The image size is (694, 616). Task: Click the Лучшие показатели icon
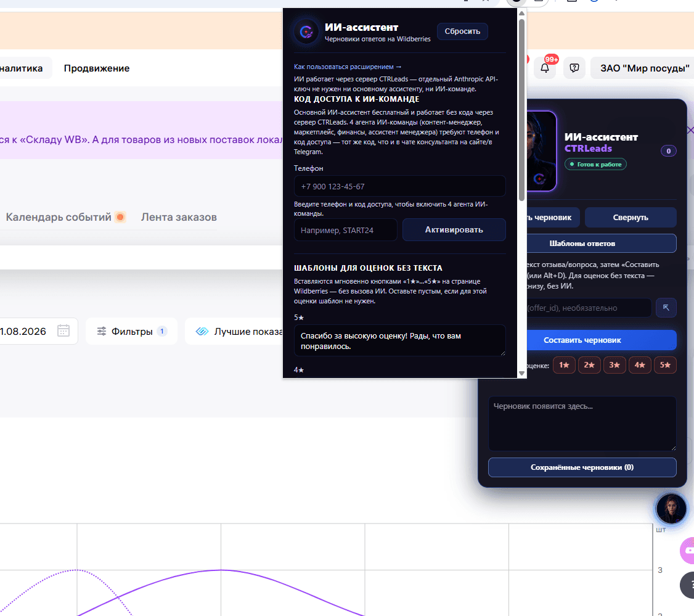click(202, 331)
